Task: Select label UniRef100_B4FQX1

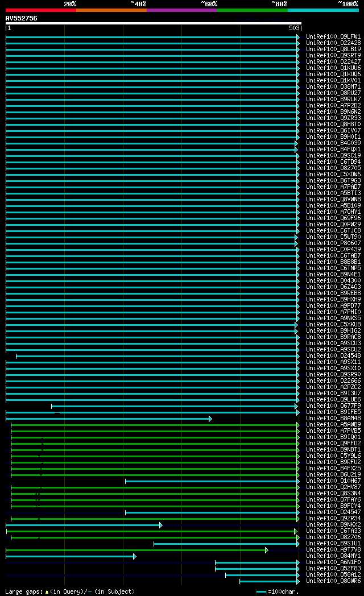Action: [x=333, y=150]
